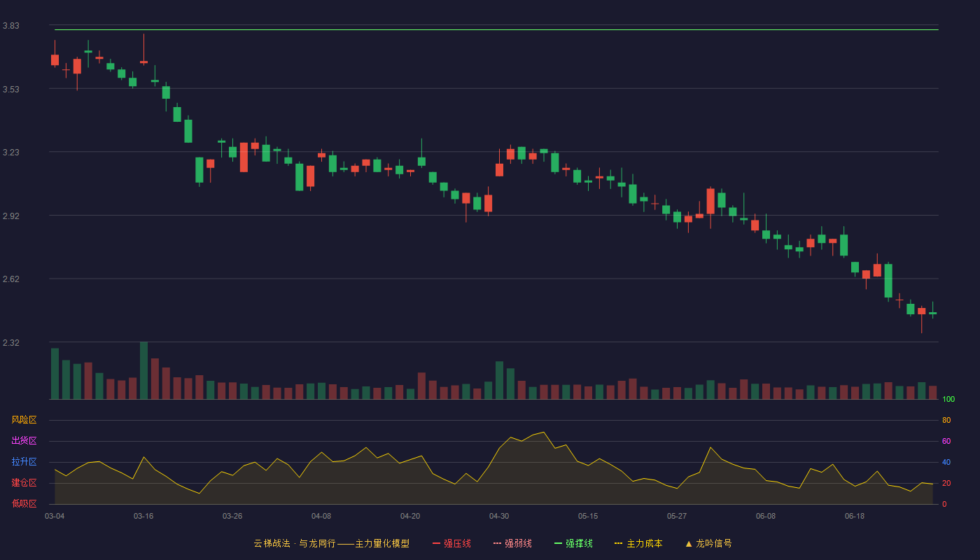Click the 3.53 price axis label
Screen dimensions: 980x560
tap(10, 90)
